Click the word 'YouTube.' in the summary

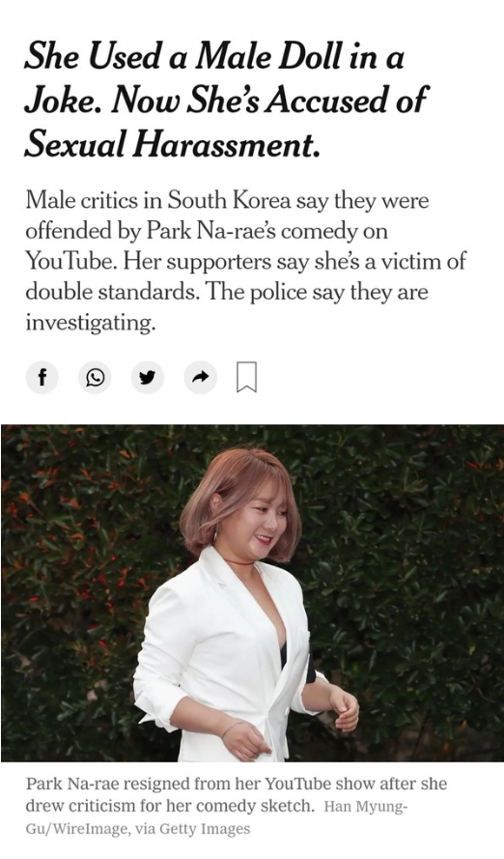[71, 261]
